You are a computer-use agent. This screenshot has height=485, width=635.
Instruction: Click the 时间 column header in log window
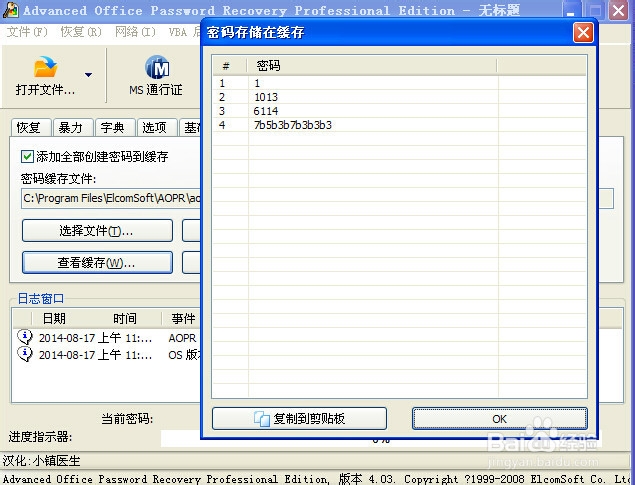point(125,319)
